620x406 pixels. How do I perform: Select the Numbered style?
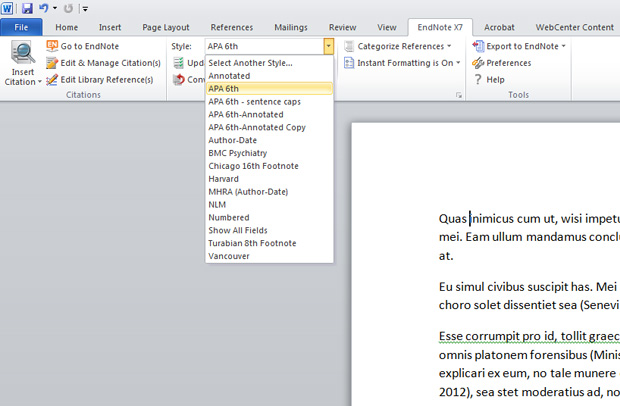269,217
